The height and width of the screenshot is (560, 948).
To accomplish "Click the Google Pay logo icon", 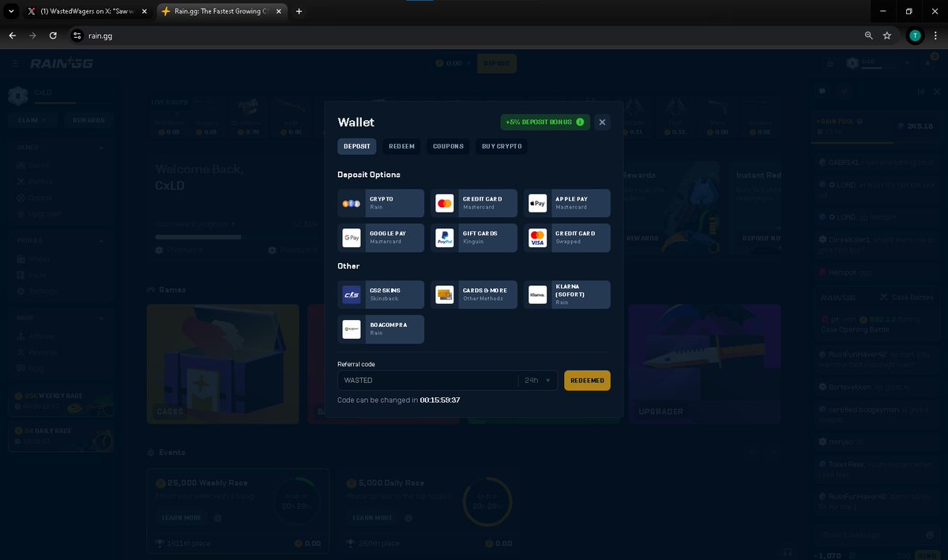I will (x=352, y=238).
